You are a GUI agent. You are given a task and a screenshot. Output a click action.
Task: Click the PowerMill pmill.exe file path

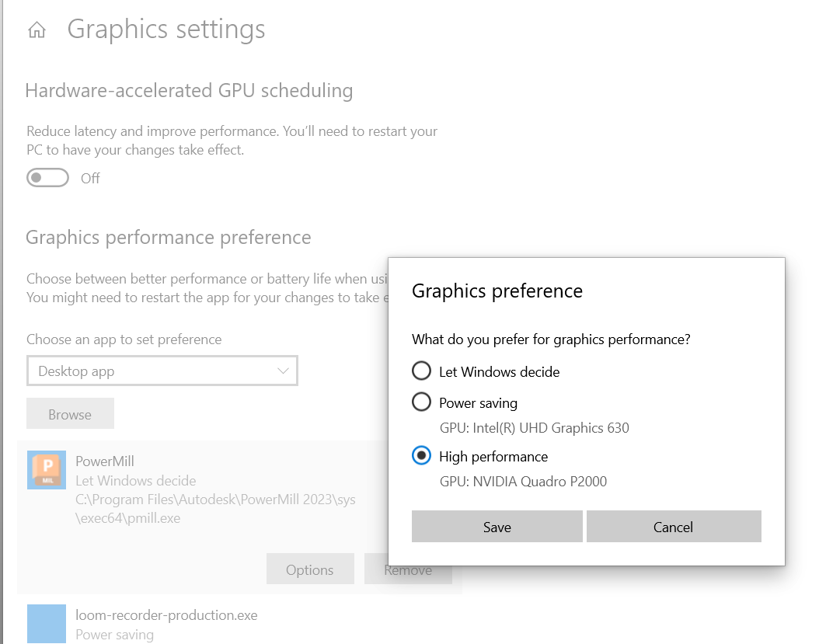(215, 508)
